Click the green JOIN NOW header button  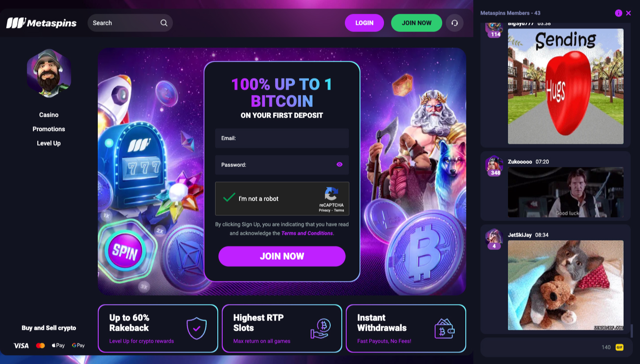[x=416, y=23]
